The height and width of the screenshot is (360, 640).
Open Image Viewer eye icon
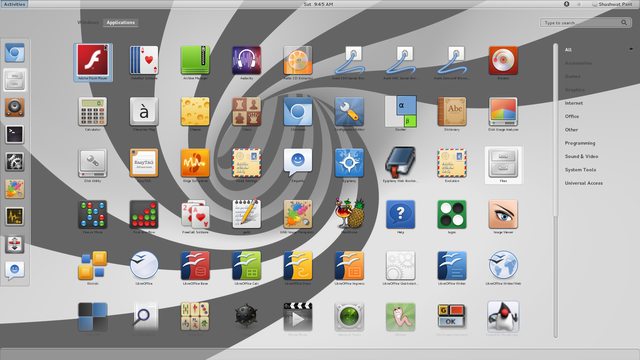point(503,214)
